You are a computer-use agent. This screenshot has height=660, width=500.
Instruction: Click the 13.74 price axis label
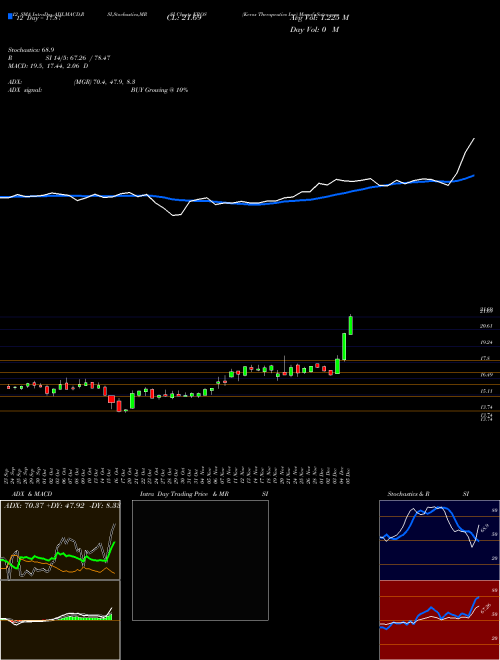486,407
